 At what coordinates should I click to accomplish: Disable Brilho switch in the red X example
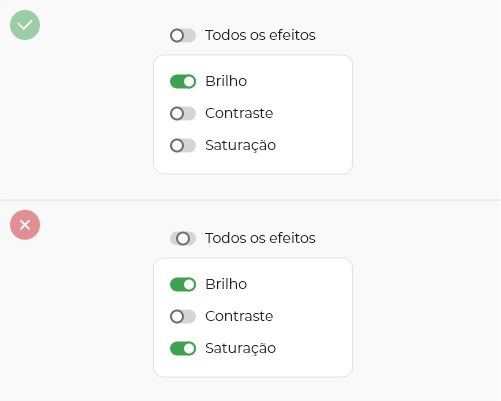183,284
